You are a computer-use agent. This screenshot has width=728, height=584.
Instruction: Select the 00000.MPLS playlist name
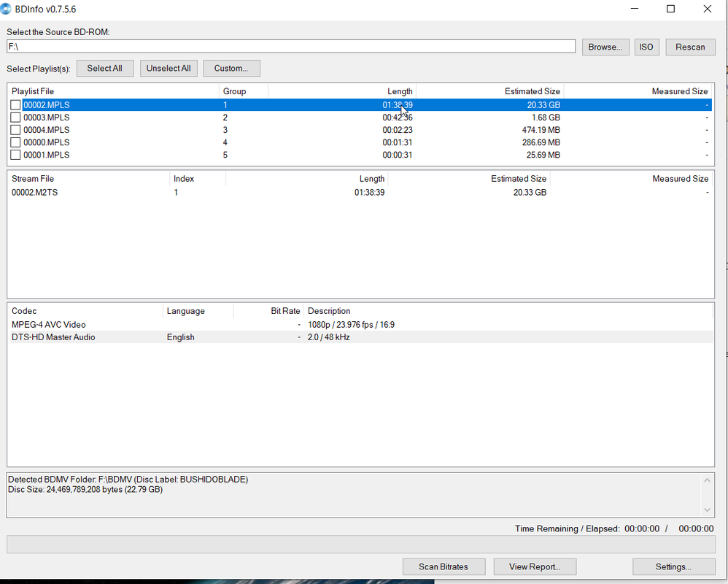tap(47, 142)
